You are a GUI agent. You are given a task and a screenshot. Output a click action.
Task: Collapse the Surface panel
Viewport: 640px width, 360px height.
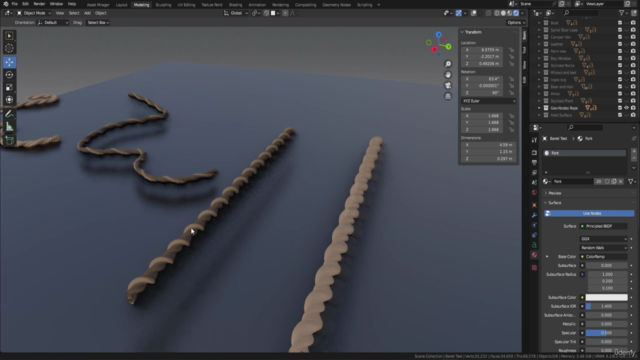coord(554,203)
